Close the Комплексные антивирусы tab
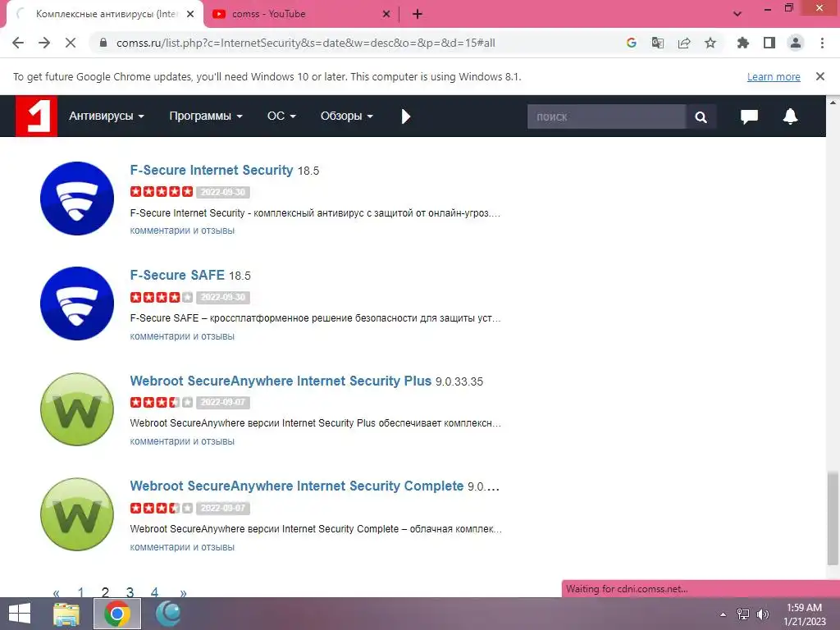 [x=190, y=15]
